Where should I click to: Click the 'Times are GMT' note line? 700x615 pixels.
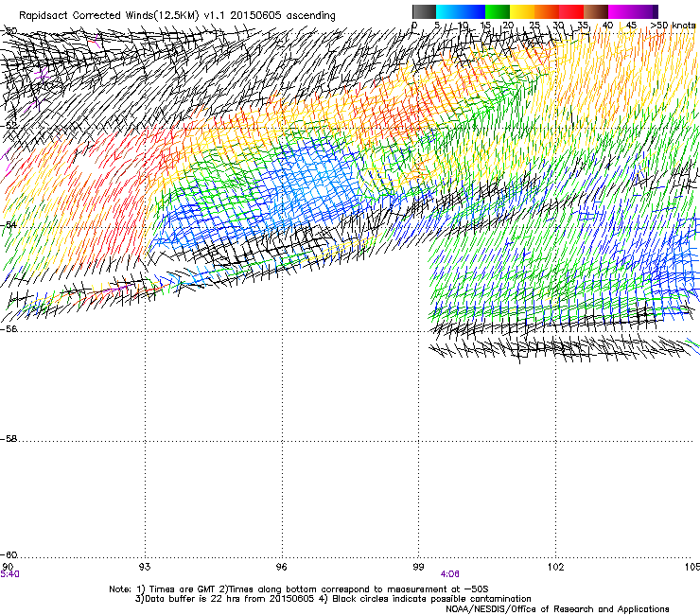tap(298, 589)
